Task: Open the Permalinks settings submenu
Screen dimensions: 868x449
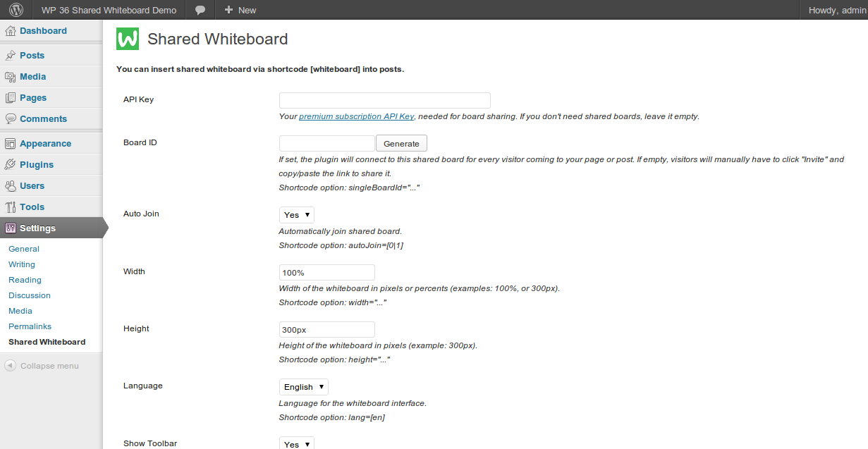Action: tap(30, 326)
